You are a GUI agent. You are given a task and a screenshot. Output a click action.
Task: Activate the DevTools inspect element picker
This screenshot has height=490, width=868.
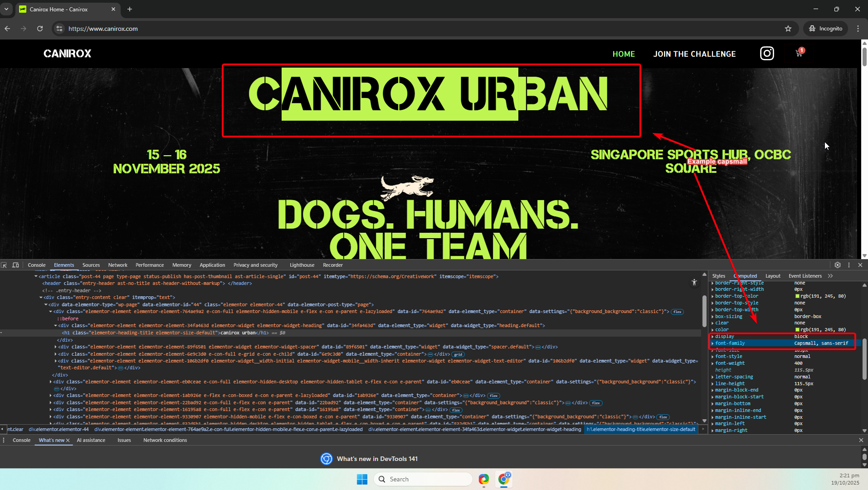(x=4, y=265)
